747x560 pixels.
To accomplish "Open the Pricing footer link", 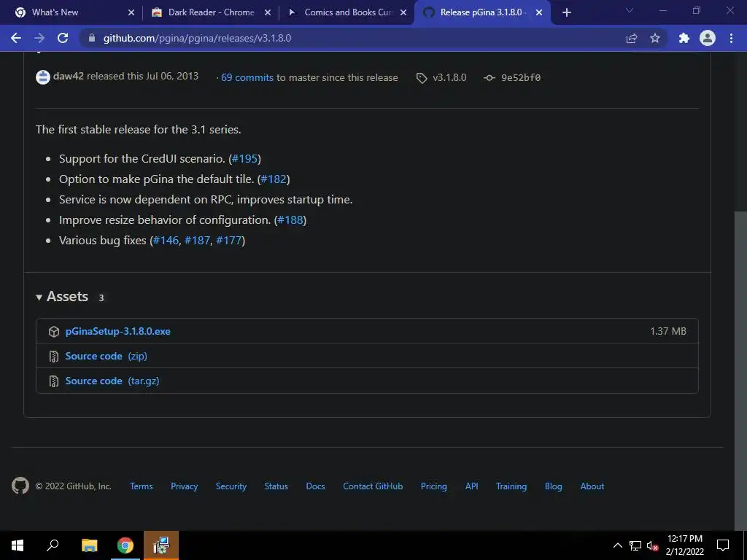I will click(x=433, y=486).
